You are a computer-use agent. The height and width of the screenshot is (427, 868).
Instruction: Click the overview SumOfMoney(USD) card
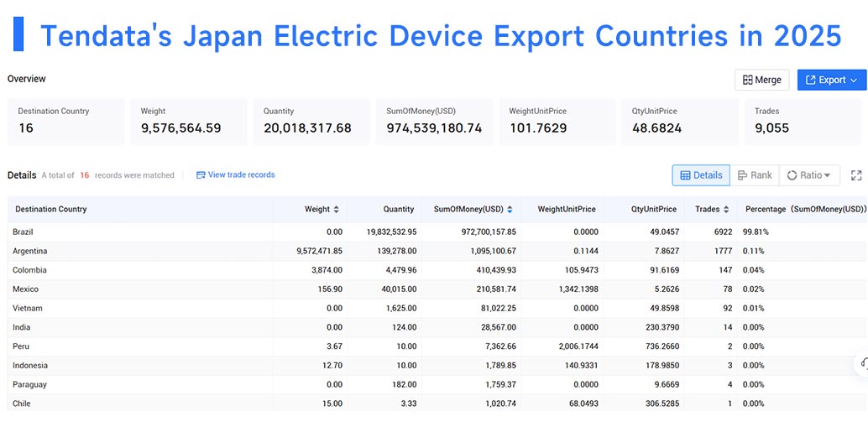pyautogui.click(x=435, y=122)
